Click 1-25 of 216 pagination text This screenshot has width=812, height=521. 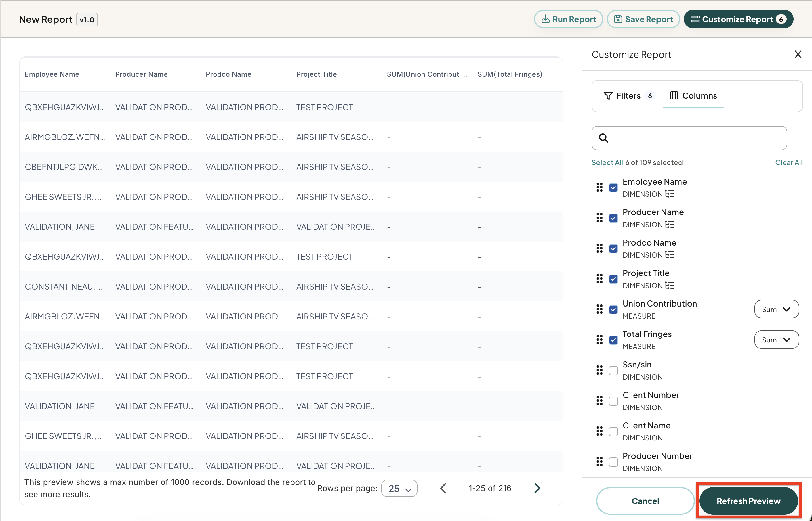489,488
